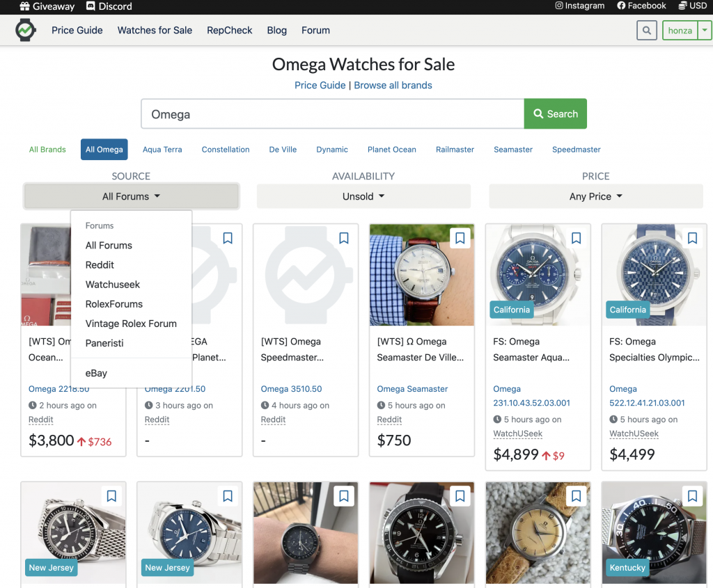Open 'FS: Omega Seamaster Aqua...' listing title
Viewport: 713px width, 588px height.
tap(531, 349)
